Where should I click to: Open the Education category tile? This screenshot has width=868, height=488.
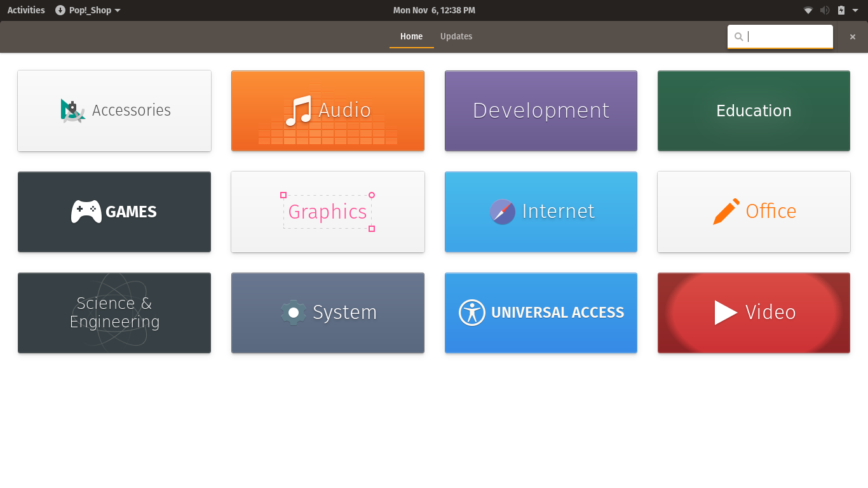tap(754, 111)
